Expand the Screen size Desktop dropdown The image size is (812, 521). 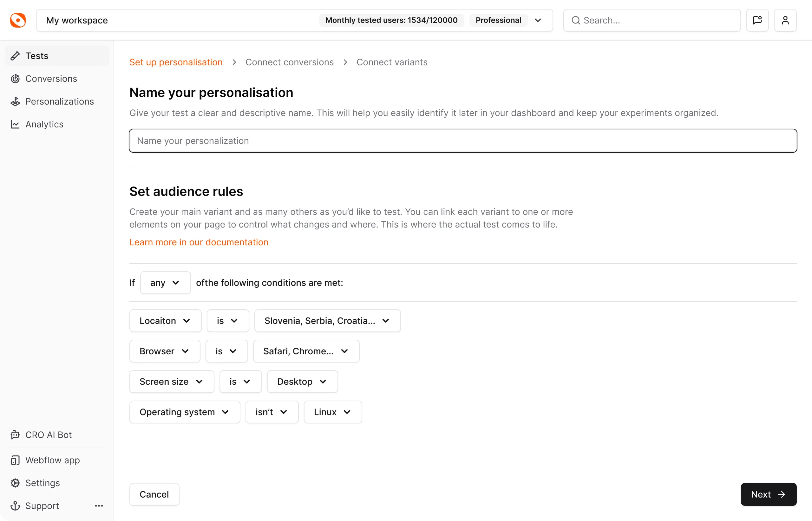click(302, 382)
